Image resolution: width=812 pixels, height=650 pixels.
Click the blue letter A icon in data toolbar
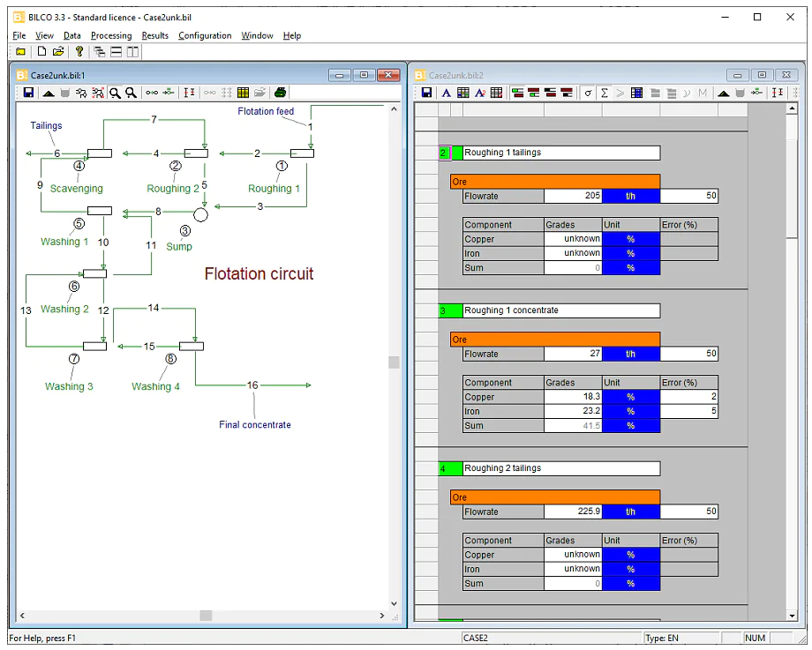446,93
